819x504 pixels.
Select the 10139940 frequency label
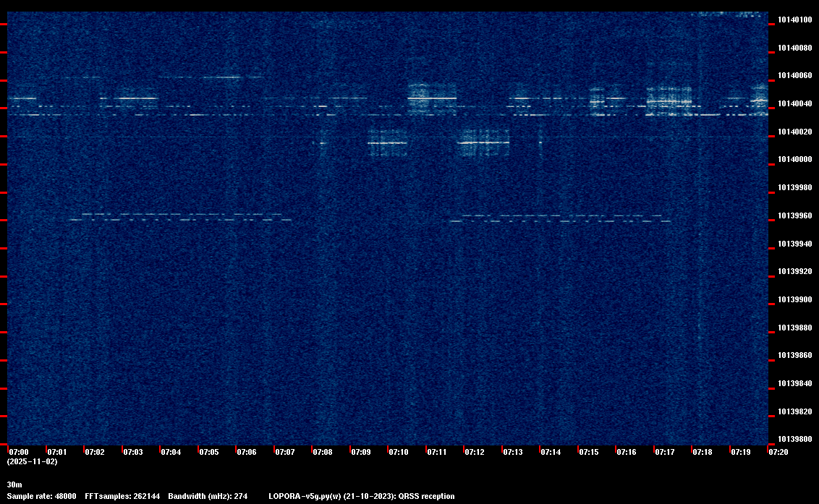[x=795, y=244]
